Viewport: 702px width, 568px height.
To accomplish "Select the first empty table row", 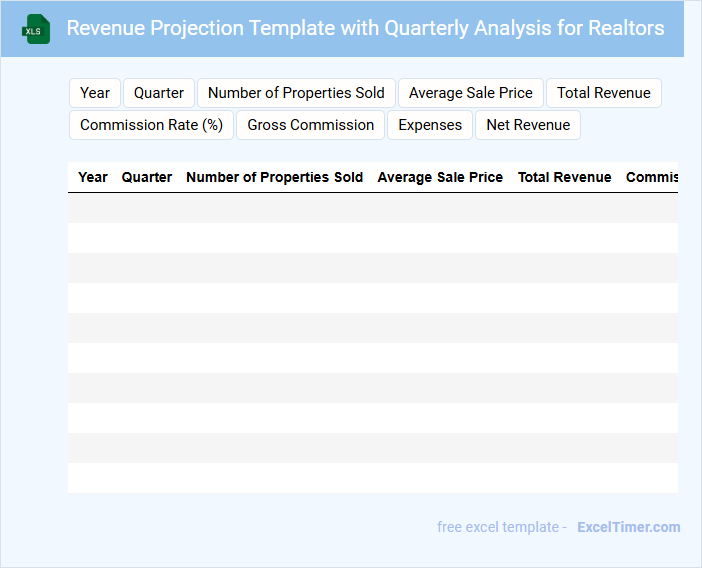I will pyautogui.click(x=372, y=208).
